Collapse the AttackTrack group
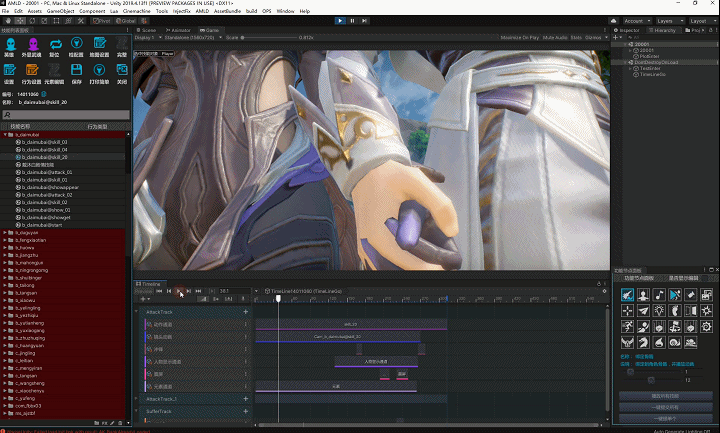Screen dimensions: 720x433 pyautogui.click(x=136, y=312)
